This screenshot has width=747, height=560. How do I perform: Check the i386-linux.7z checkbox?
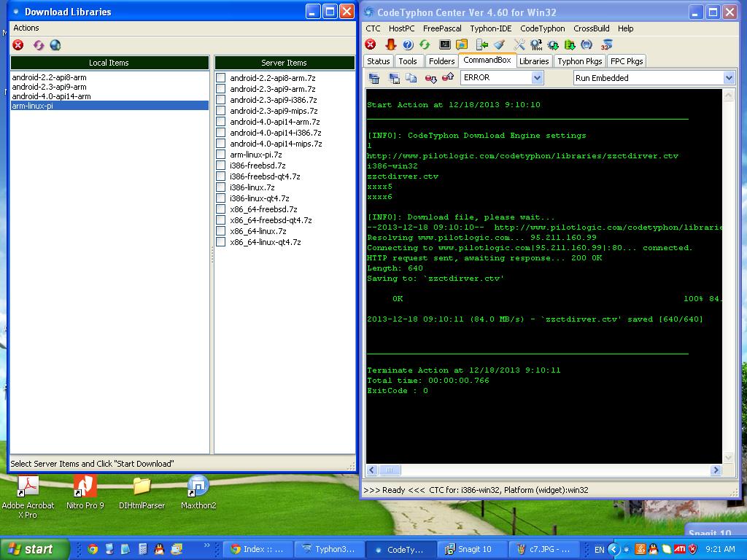(220, 187)
